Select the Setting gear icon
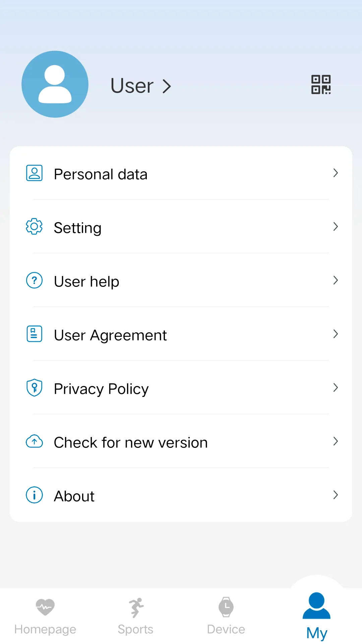The height and width of the screenshot is (644, 362). pos(34,227)
